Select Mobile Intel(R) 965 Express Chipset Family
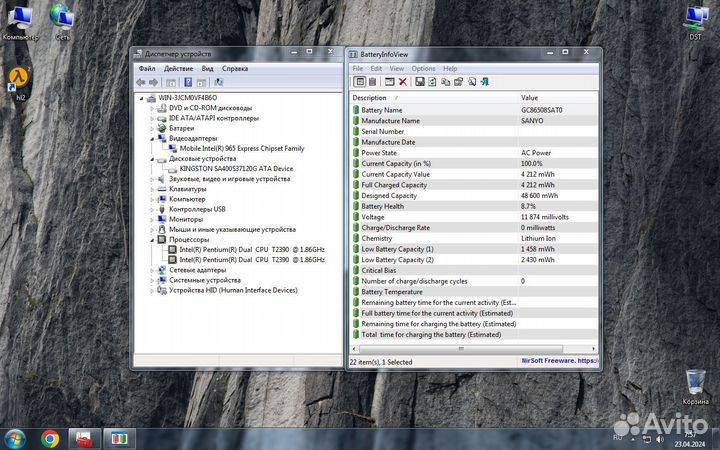The height and width of the screenshot is (450, 720). 242,149
